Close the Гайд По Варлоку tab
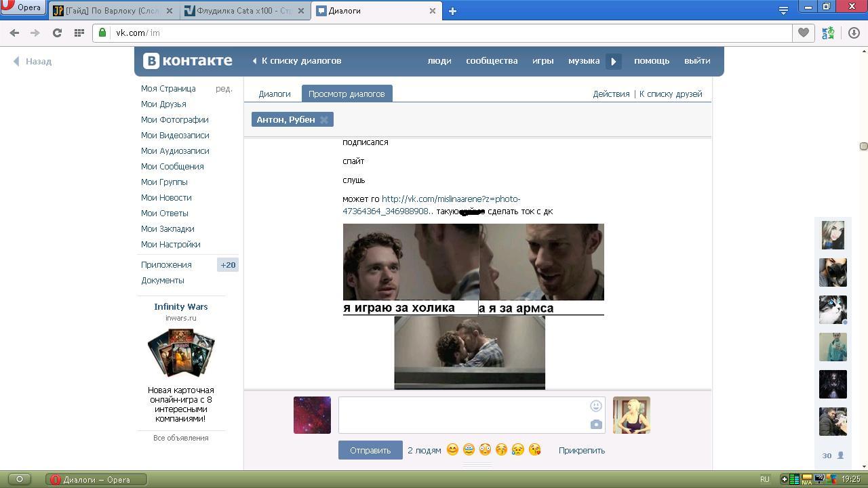Screen dimensions: 868x488 170,11
